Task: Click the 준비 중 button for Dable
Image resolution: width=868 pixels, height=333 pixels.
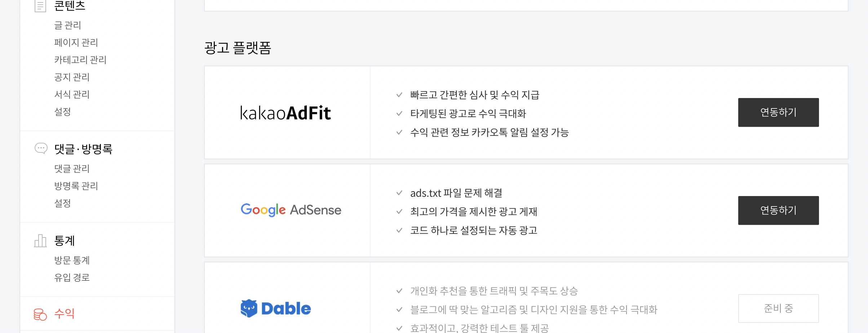Action: tap(778, 308)
